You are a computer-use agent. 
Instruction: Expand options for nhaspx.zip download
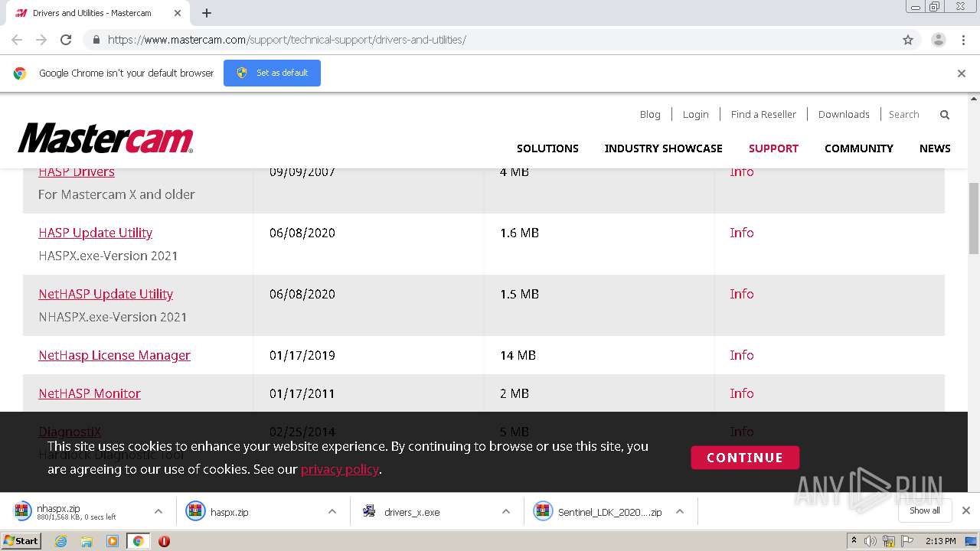158,511
